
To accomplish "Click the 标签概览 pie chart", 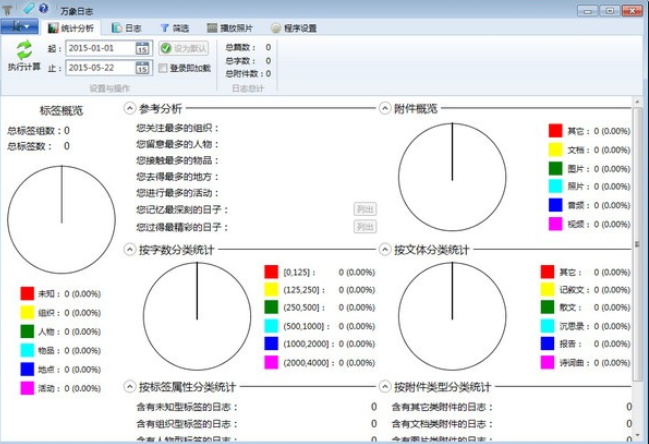I will tap(61, 220).
